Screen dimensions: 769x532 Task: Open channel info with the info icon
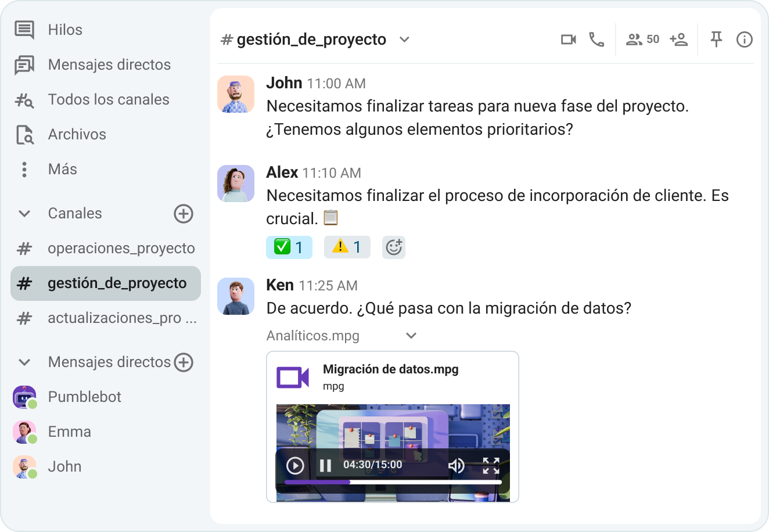coord(744,39)
